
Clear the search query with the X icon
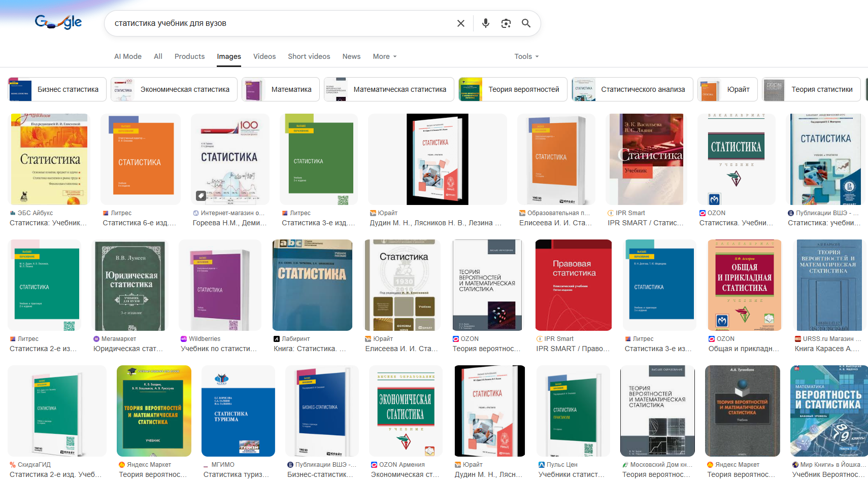pos(461,23)
